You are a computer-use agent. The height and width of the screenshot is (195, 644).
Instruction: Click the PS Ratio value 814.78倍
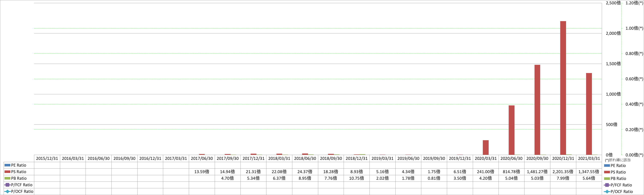pos(511,172)
